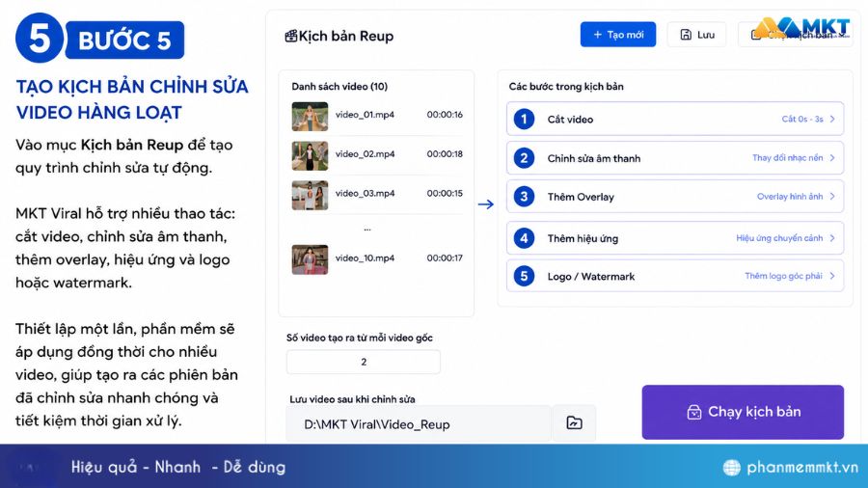This screenshot has width=868, height=488.
Task: Open Thay đổi nhạc nền setting
Action: point(787,158)
